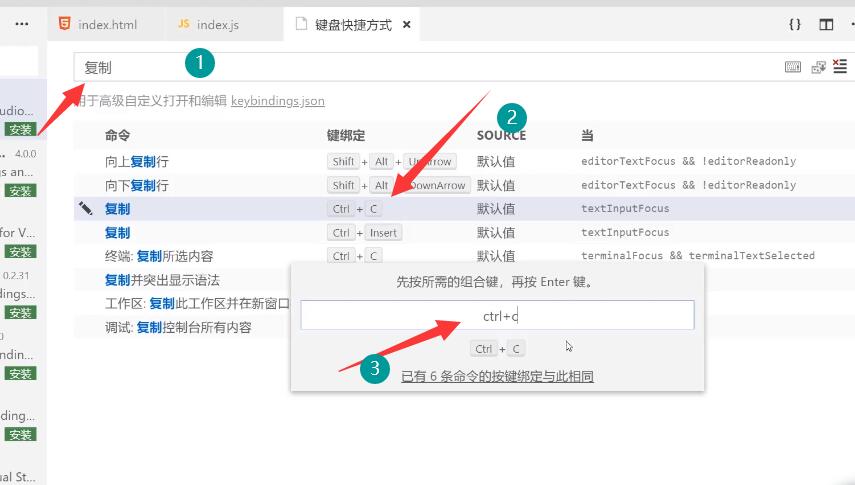Select the 键盘快捷方式 tab

click(353, 25)
